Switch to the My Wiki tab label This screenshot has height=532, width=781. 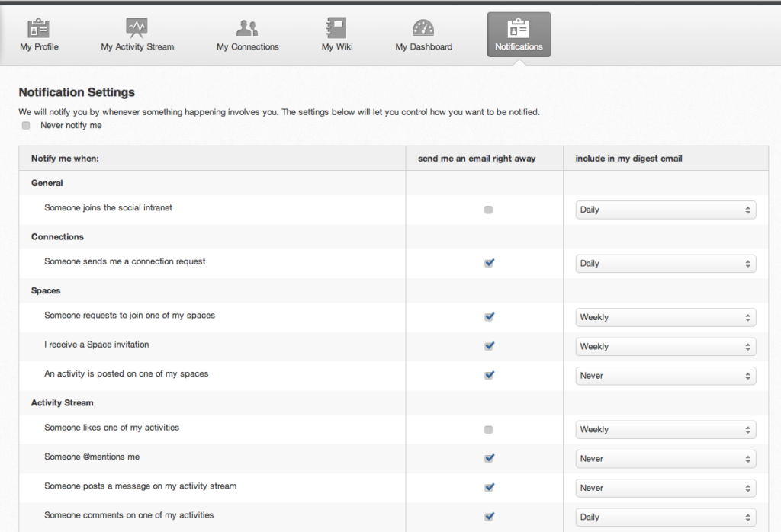[337, 47]
